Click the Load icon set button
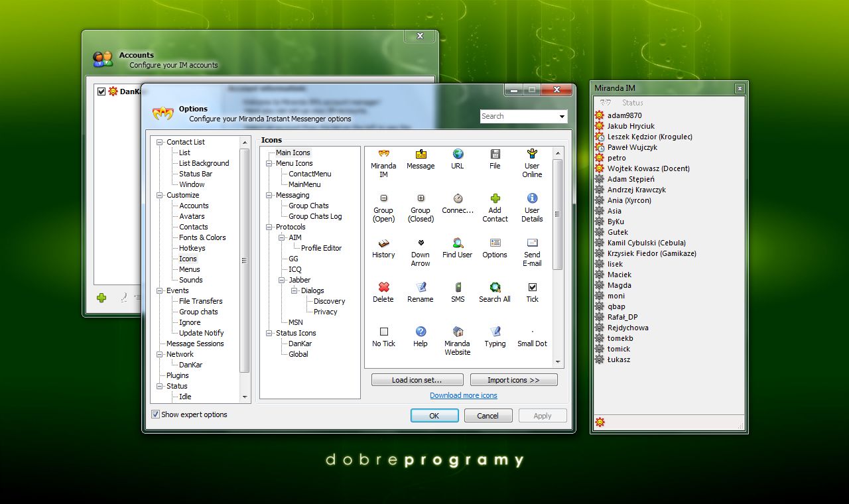849x504 pixels. click(x=417, y=380)
